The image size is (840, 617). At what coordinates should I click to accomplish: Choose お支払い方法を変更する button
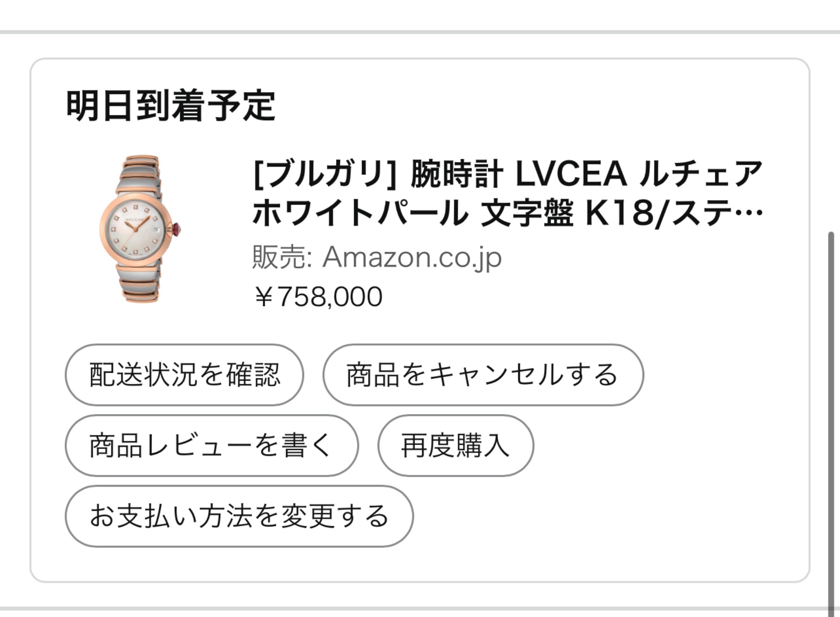pos(239,516)
